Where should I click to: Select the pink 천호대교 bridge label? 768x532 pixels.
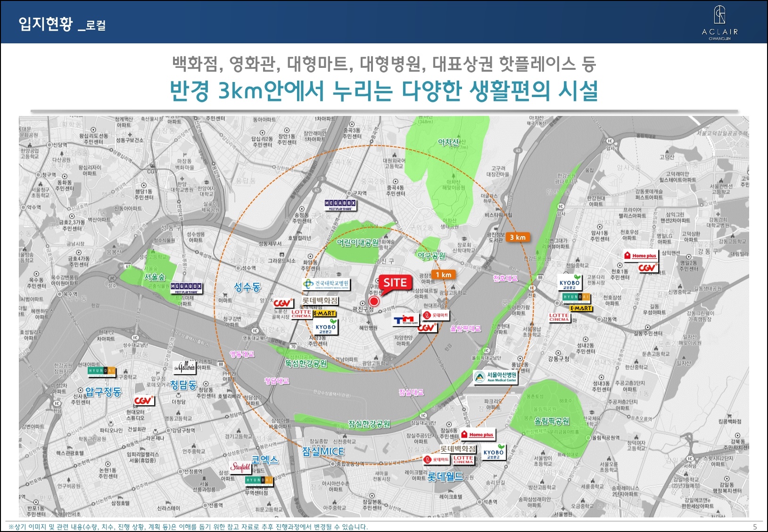click(505, 278)
